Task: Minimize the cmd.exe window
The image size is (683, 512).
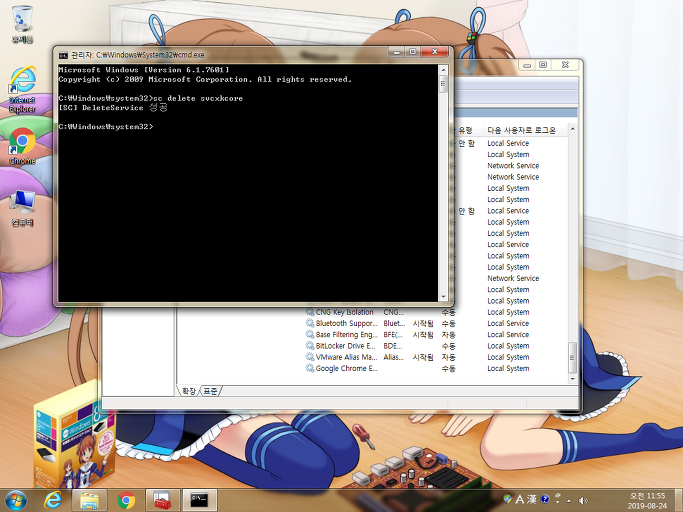Action: [x=396, y=52]
